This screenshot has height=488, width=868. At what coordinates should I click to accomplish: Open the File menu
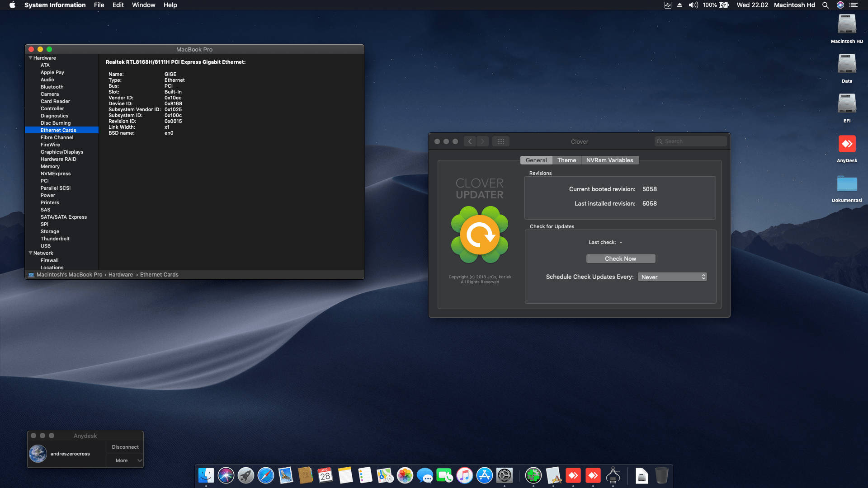(x=99, y=5)
